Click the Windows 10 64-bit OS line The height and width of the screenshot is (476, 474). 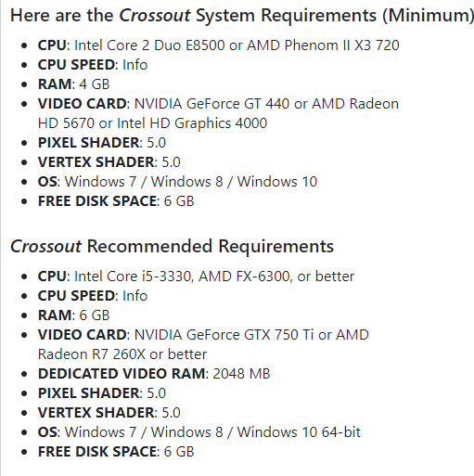tap(199, 432)
